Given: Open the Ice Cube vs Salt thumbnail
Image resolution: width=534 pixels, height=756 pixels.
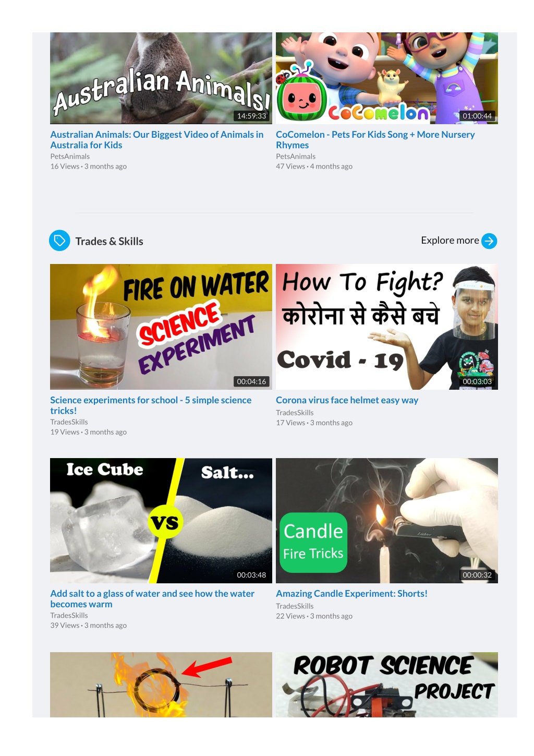Looking at the screenshot, I should (x=161, y=521).
